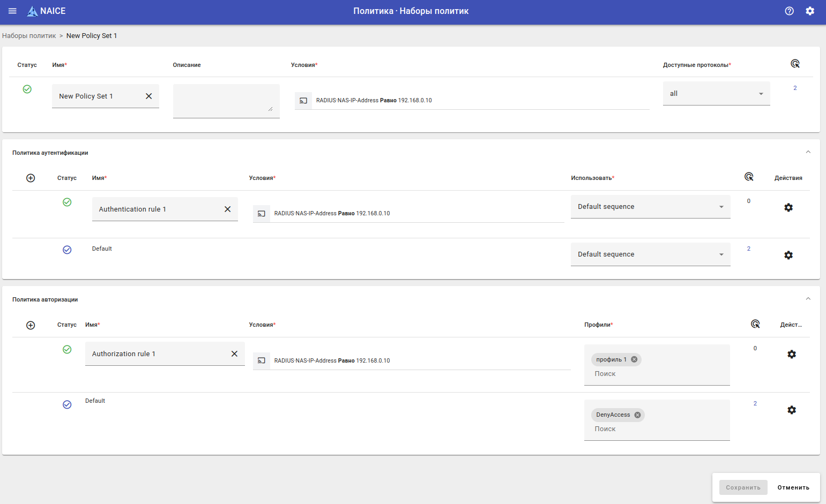Screen dimensions: 826x504
Task: Open the 'all' available protocols dropdown
Action: (x=716, y=94)
